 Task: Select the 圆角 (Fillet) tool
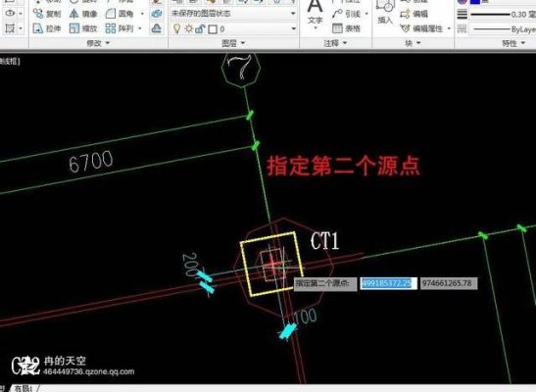click(x=120, y=14)
